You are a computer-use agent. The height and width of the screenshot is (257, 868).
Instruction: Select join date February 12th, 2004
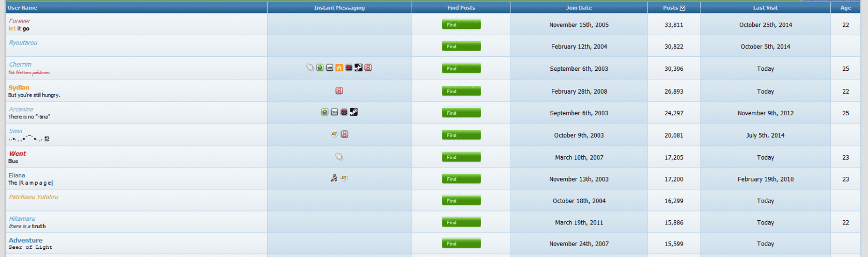(579, 47)
